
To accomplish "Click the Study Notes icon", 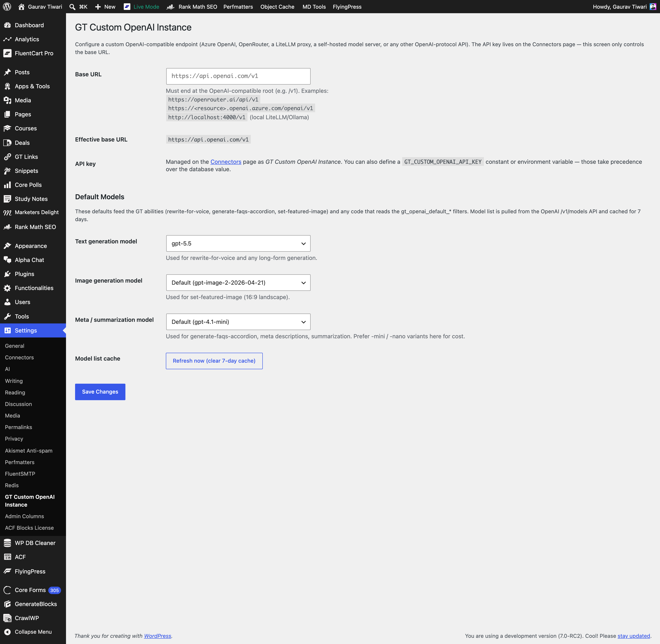I will pos(7,199).
